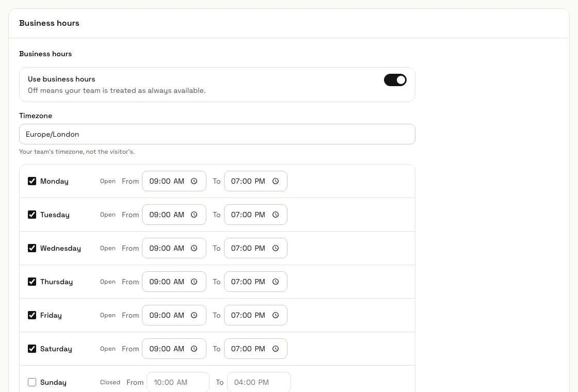This screenshot has height=392, width=578.
Task: Uncheck the Thursday checkbox
Action: point(32,282)
